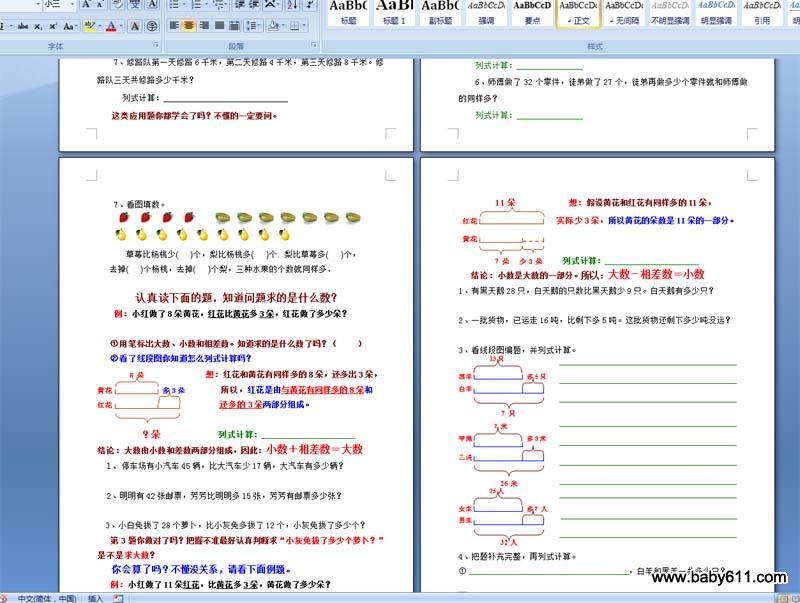Open the change case Aa menu

(x=71, y=26)
